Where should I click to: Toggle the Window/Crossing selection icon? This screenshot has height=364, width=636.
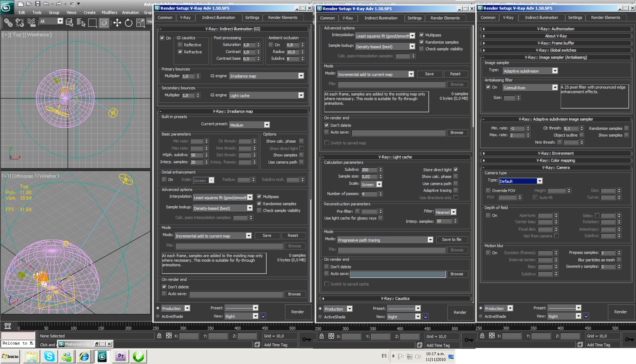click(x=104, y=23)
